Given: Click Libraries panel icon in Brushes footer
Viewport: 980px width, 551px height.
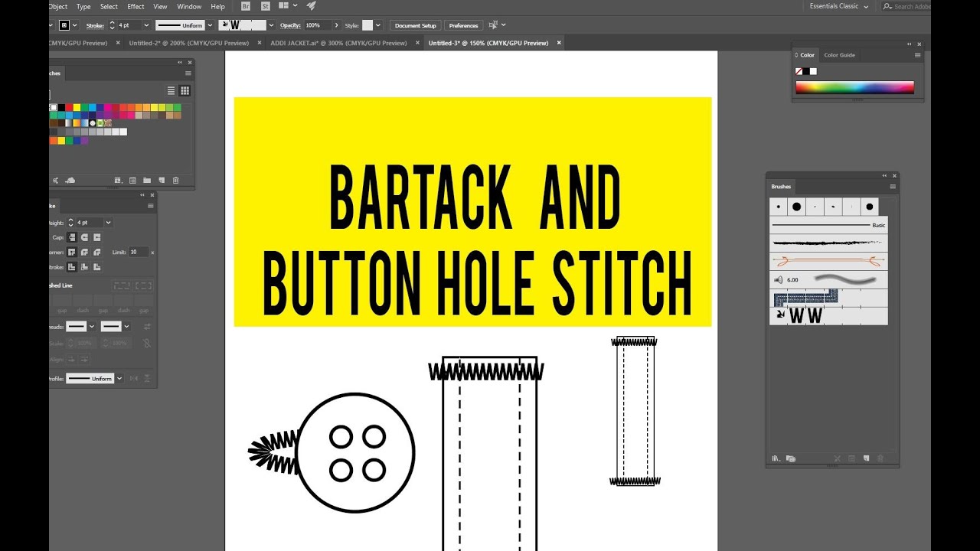Looking at the screenshot, I should pos(791,458).
